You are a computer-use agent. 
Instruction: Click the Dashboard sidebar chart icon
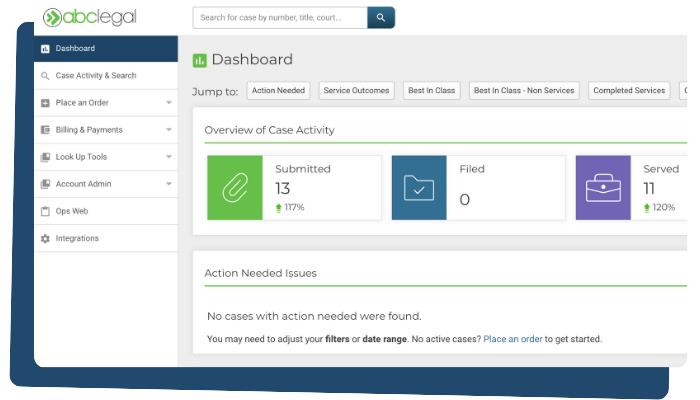point(45,49)
